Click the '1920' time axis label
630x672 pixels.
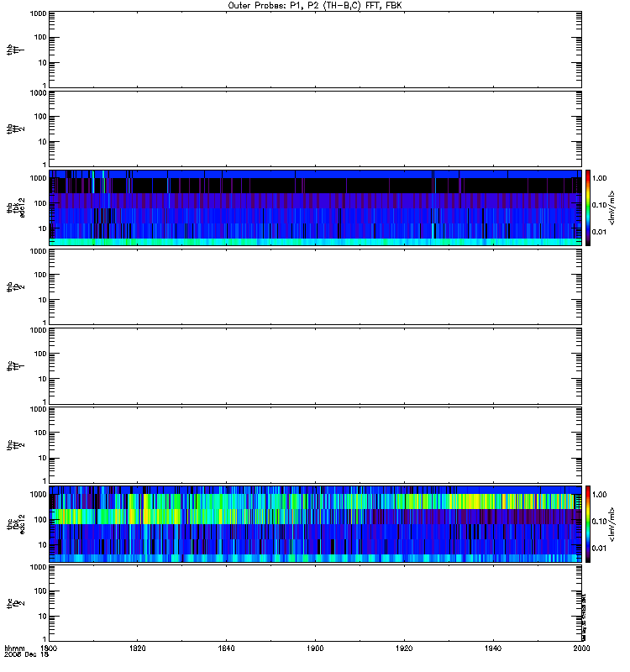[404, 648]
